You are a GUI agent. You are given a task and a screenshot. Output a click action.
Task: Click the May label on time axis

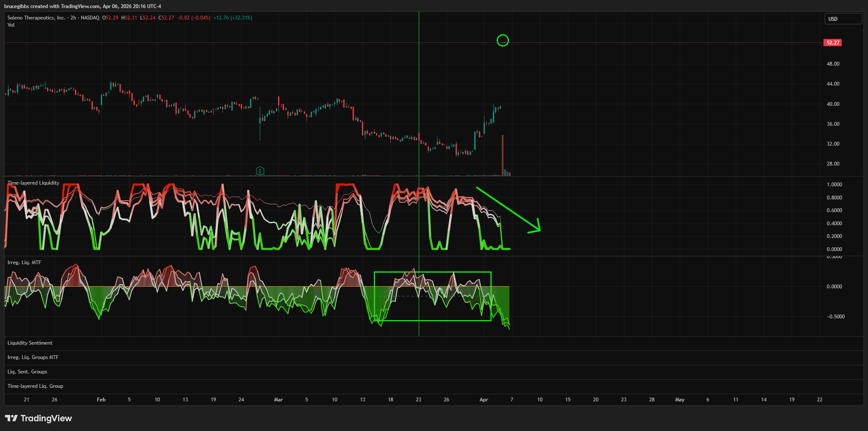coord(679,400)
